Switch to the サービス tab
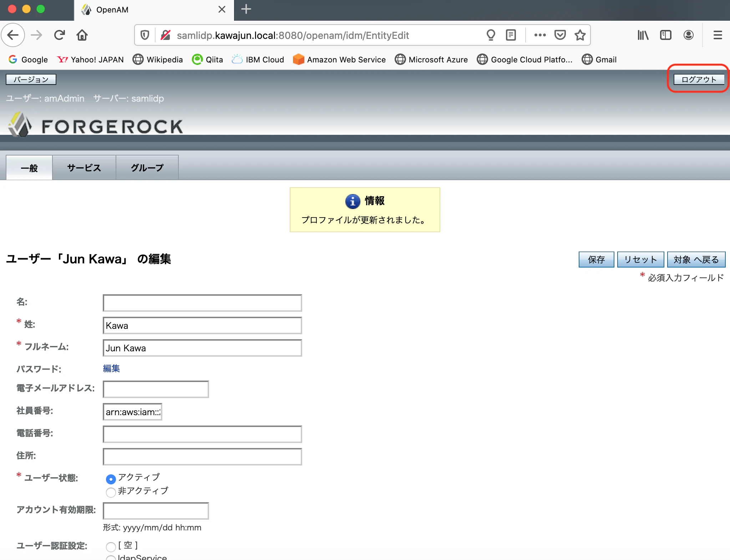This screenshot has height=560, width=730. coord(84,168)
